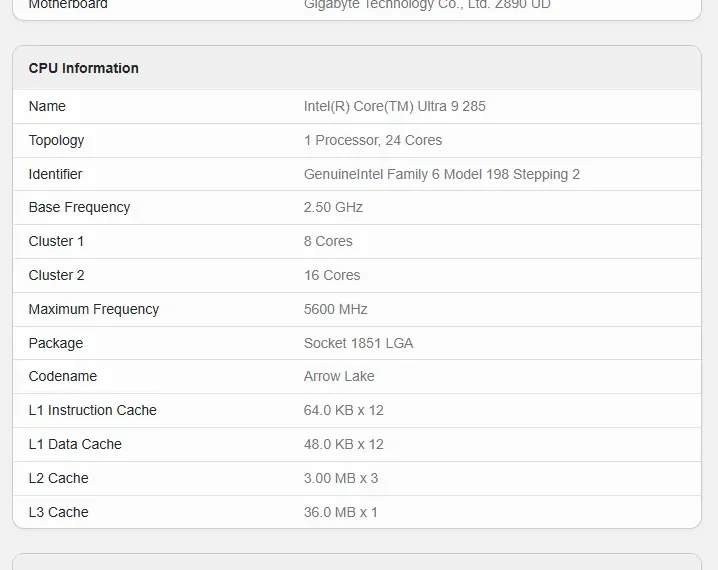Select the Identifier row label
The image size is (718, 570).
[x=55, y=174]
